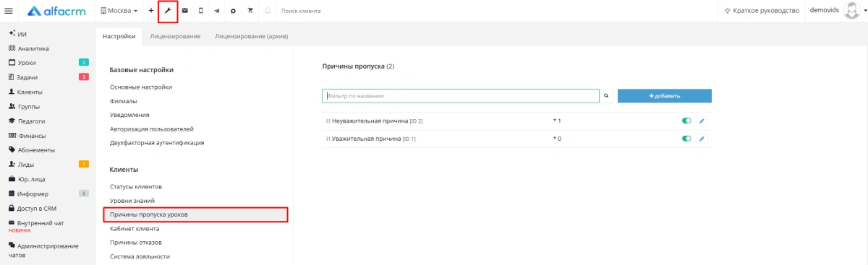This screenshot has width=868, height=265.
Task: Open the Москва branch dropdown
Action: pos(119,11)
